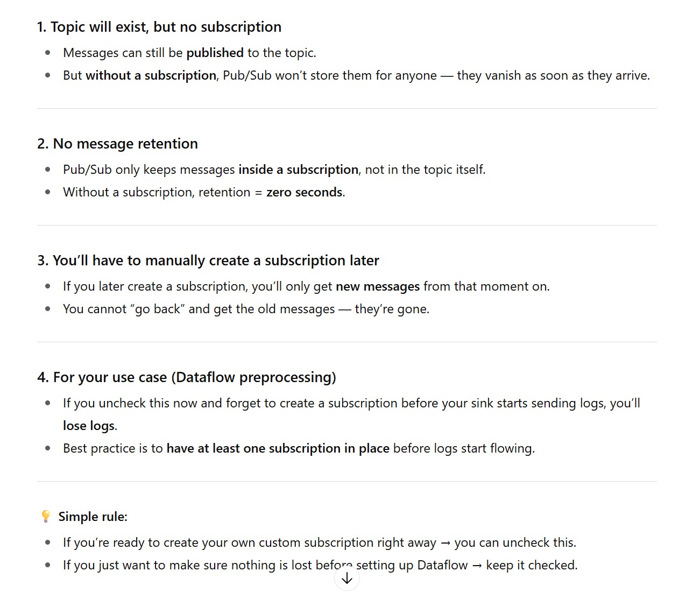Click the bold text "without a subscription"

(x=151, y=75)
